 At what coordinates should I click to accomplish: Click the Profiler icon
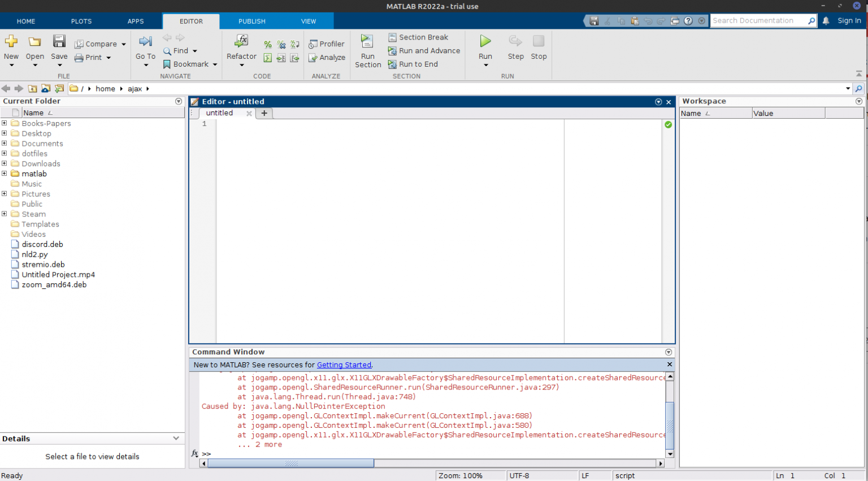[313, 44]
